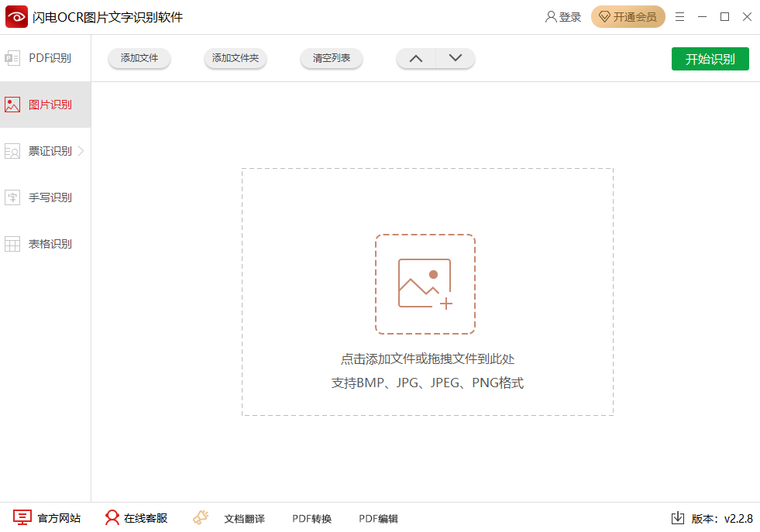Select the 图片识别 sidebar icon
Image resolution: width=760 pixels, height=532 pixels.
pos(12,104)
